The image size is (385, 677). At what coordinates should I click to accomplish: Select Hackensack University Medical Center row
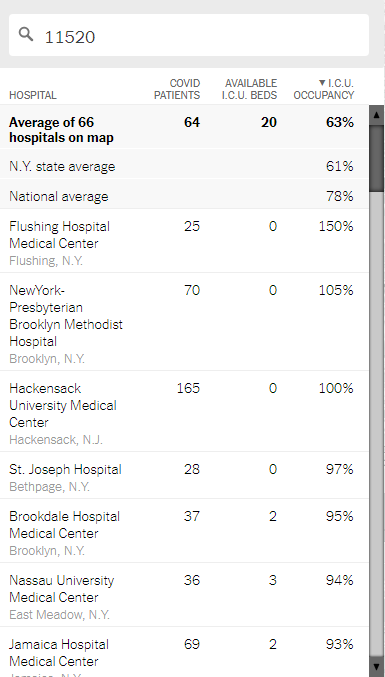[x=184, y=411]
